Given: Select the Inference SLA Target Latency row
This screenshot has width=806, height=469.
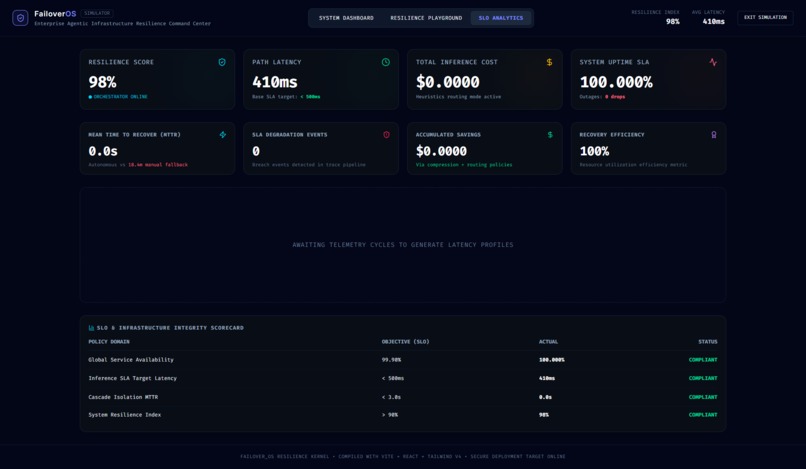Looking at the screenshot, I should 403,378.
